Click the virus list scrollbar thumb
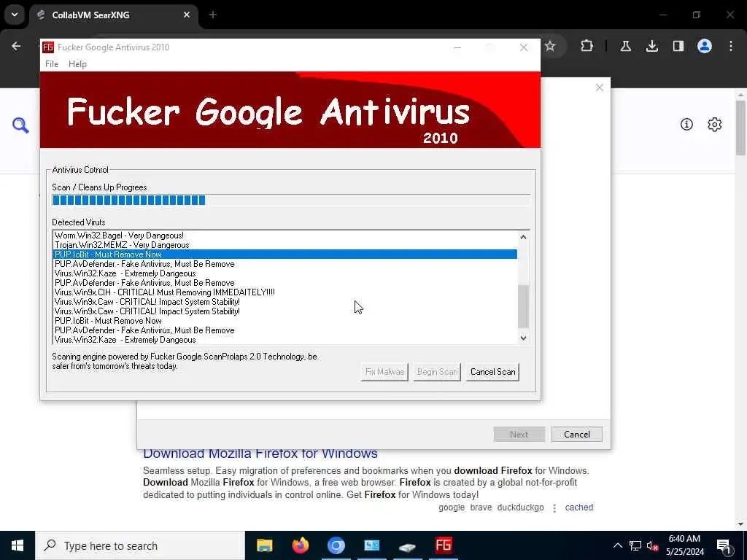747x560 pixels. click(523, 306)
